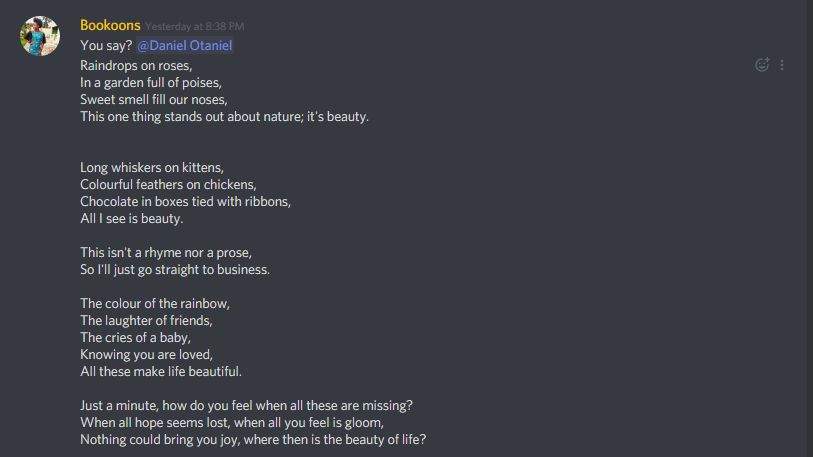Click the line "The colour of the rainbow,"
Viewport: 813px width, 457px height.
(155, 303)
